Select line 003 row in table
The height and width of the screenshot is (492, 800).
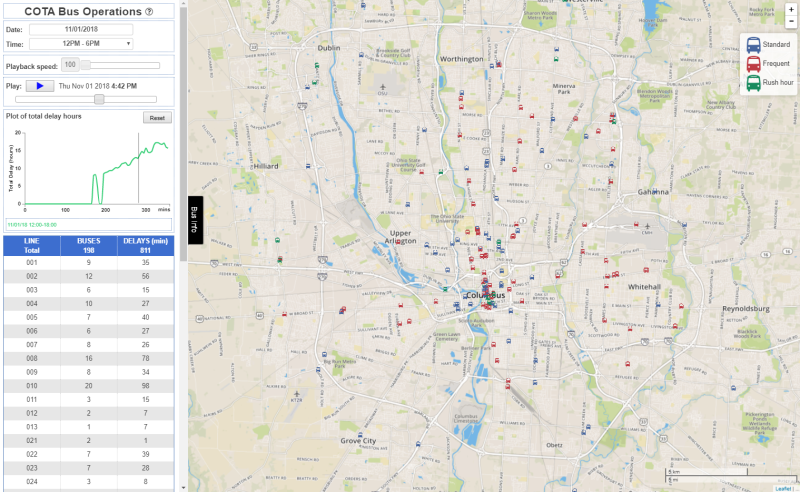coord(89,290)
